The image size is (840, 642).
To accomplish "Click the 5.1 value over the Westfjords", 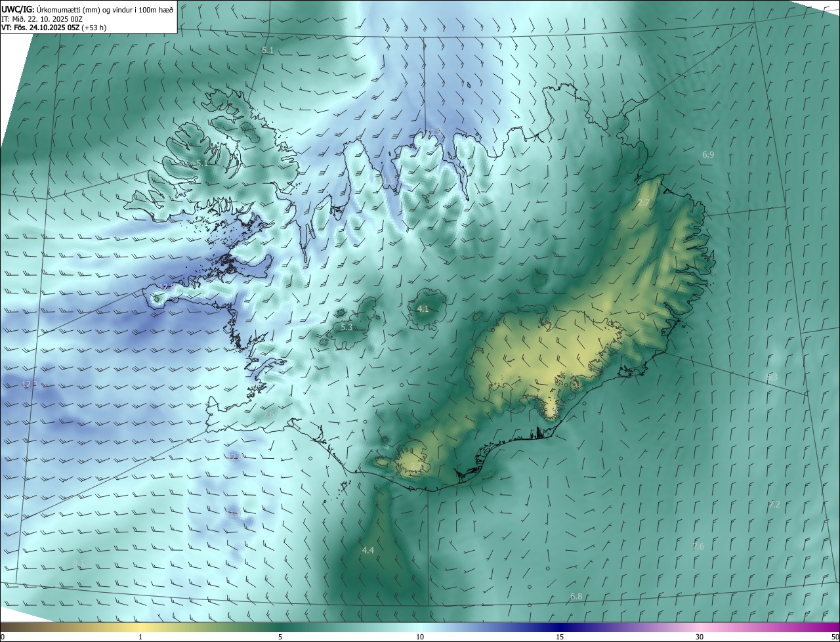I will pyautogui.click(x=203, y=163).
